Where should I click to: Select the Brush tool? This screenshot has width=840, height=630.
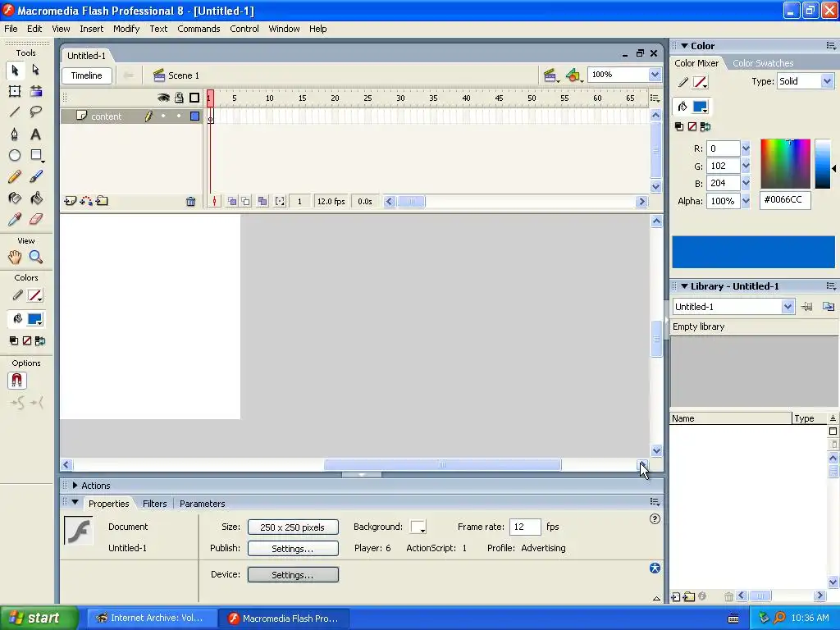(x=36, y=176)
